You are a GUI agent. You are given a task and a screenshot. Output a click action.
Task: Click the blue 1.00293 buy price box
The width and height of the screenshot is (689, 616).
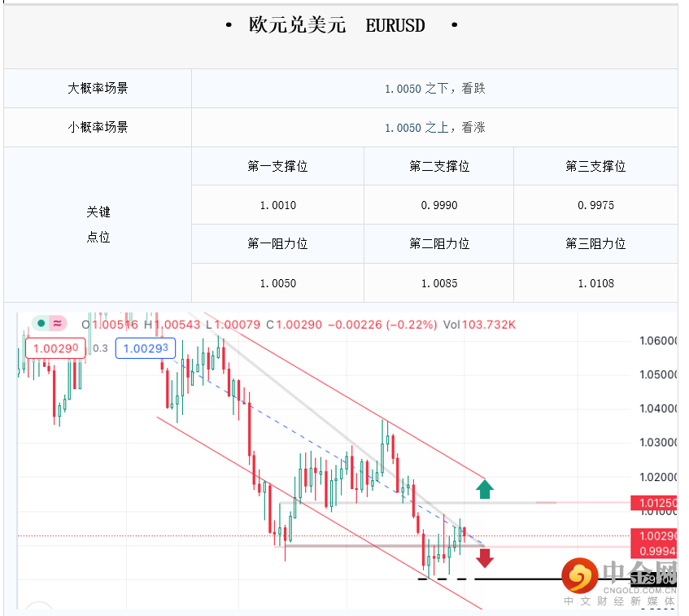tap(146, 348)
